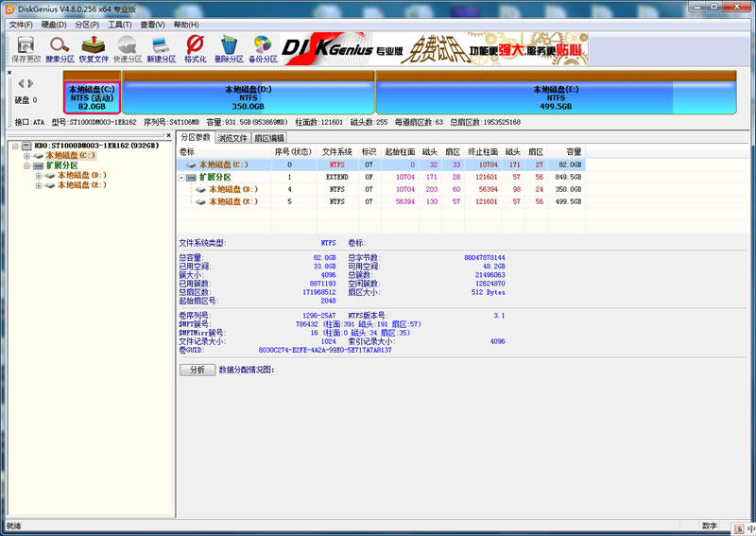
Task: Click the volume GUID value text
Action: (x=325, y=351)
